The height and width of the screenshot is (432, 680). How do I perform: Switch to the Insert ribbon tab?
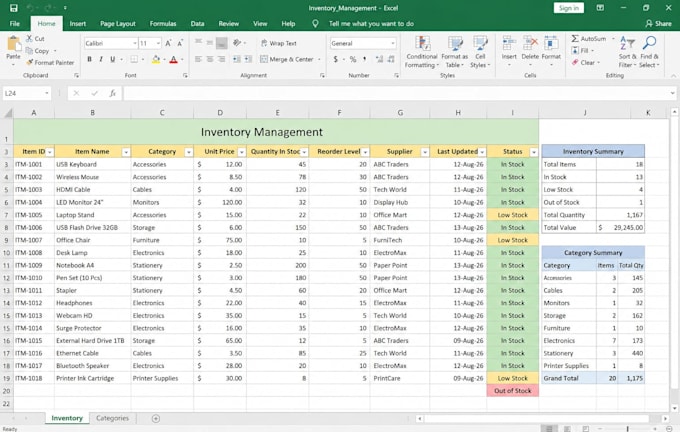tap(78, 23)
